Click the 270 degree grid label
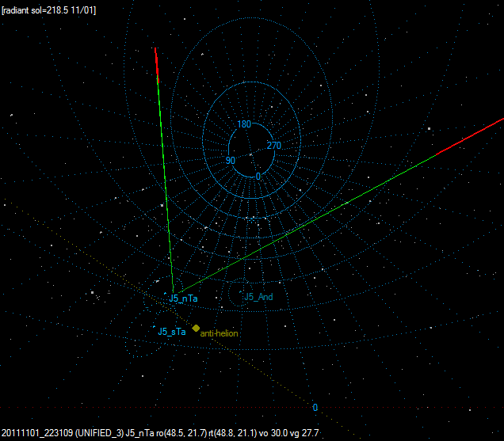The image size is (504, 441). coord(274,146)
